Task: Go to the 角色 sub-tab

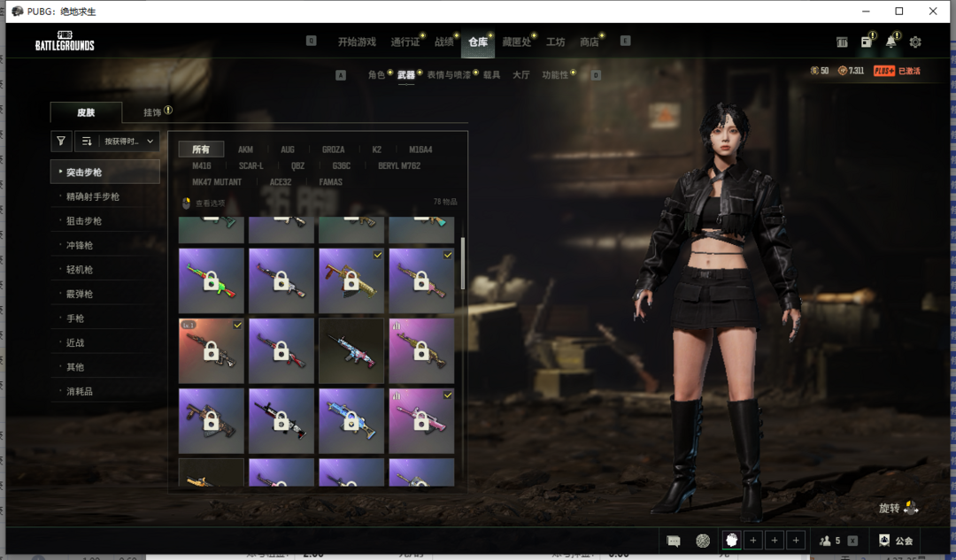Action: pyautogui.click(x=376, y=74)
